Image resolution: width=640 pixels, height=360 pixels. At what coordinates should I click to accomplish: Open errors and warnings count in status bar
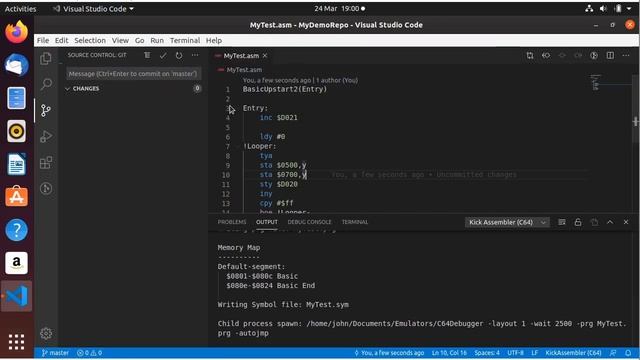tap(89, 353)
